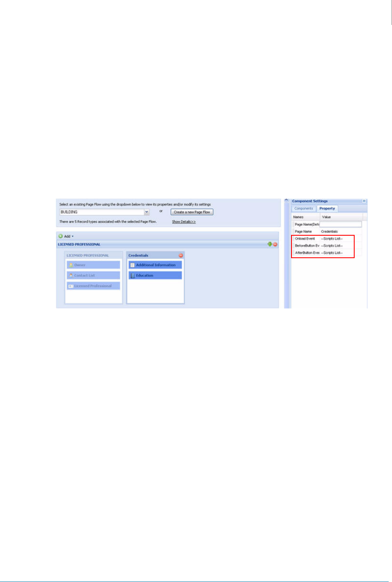Expand the Add dropdown arrow
The width and height of the screenshot is (392, 582).
point(73,237)
